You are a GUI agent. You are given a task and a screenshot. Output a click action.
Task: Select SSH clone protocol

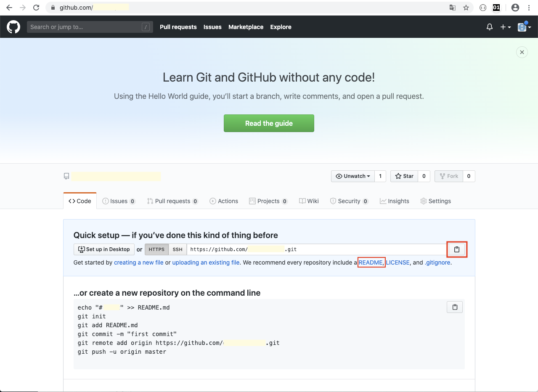178,249
